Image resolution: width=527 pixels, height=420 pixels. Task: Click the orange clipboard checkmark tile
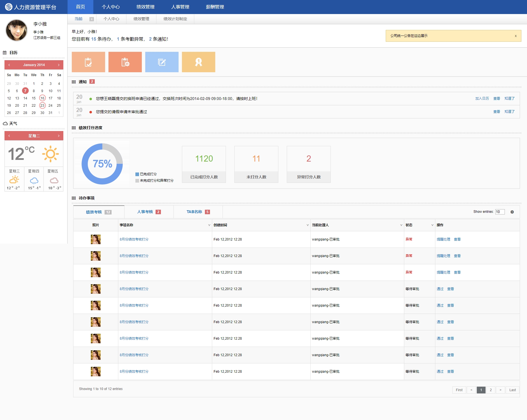88,62
